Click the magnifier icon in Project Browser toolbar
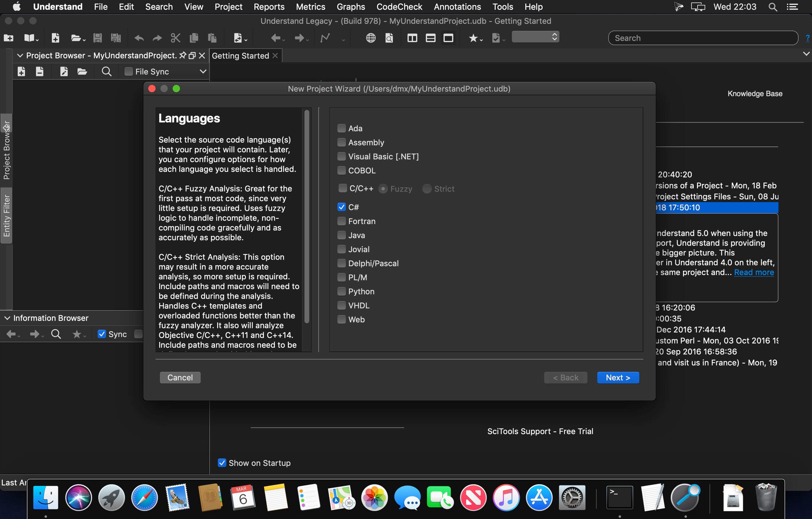Image resolution: width=812 pixels, height=519 pixels. pyautogui.click(x=106, y=71)
